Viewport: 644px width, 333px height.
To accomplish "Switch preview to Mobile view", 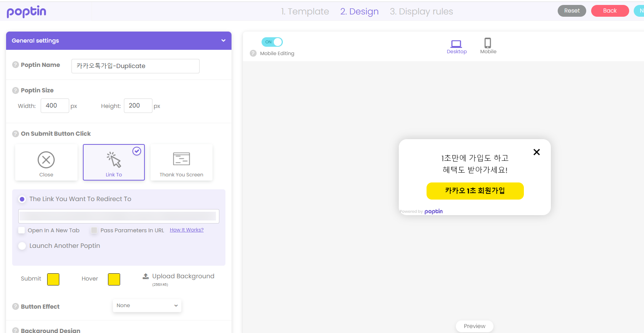I will point(488,46).
